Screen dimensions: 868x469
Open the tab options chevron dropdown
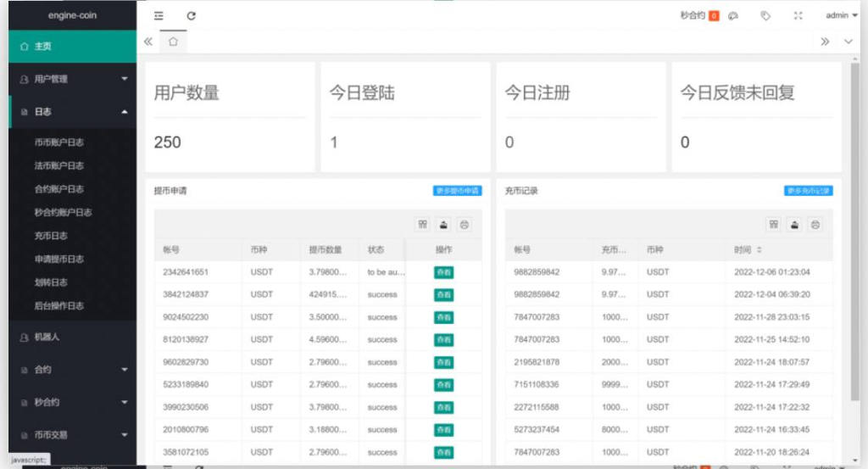(848, 42)
